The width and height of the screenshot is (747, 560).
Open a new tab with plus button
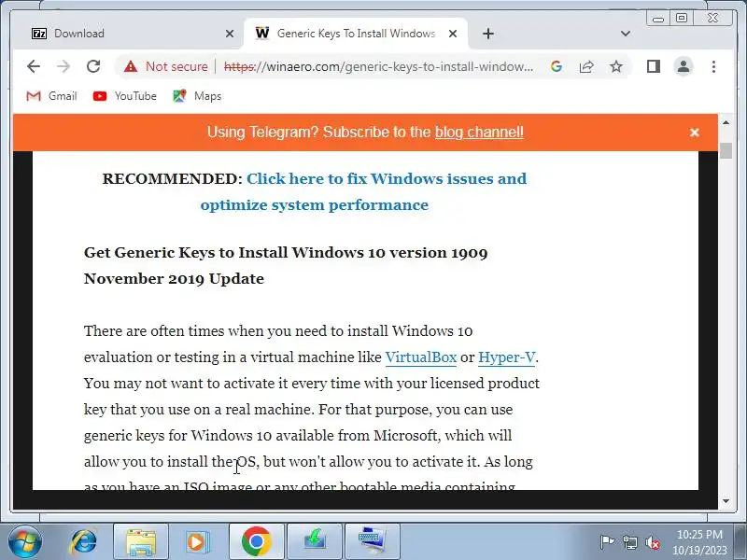click(x=487, y=34)
